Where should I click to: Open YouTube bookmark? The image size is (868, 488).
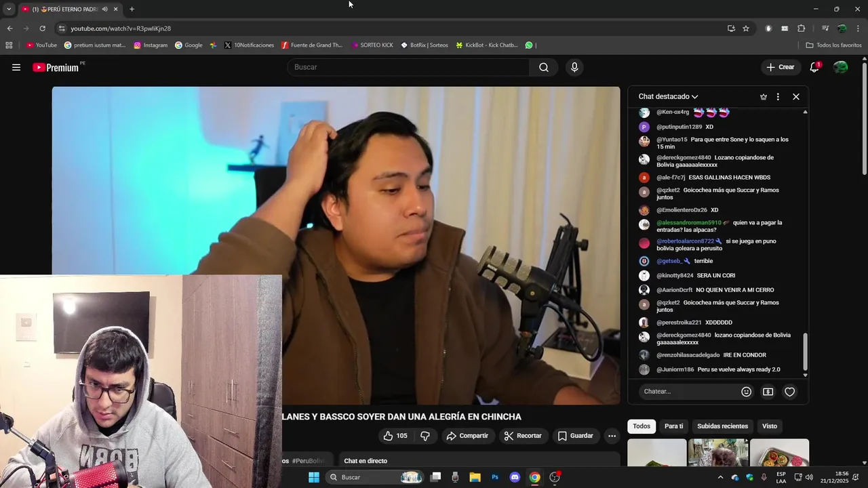(x=41, y=45)
